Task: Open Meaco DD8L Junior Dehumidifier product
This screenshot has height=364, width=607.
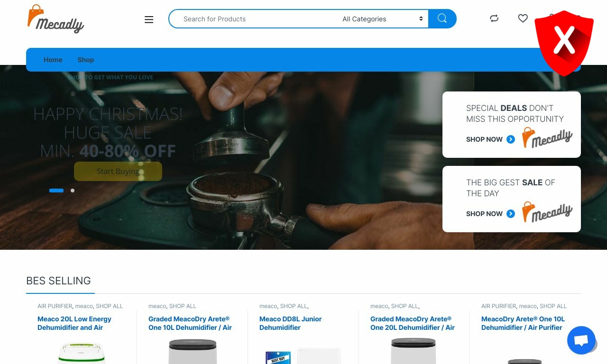Action: pyautogui.click(x=290, y=323)
